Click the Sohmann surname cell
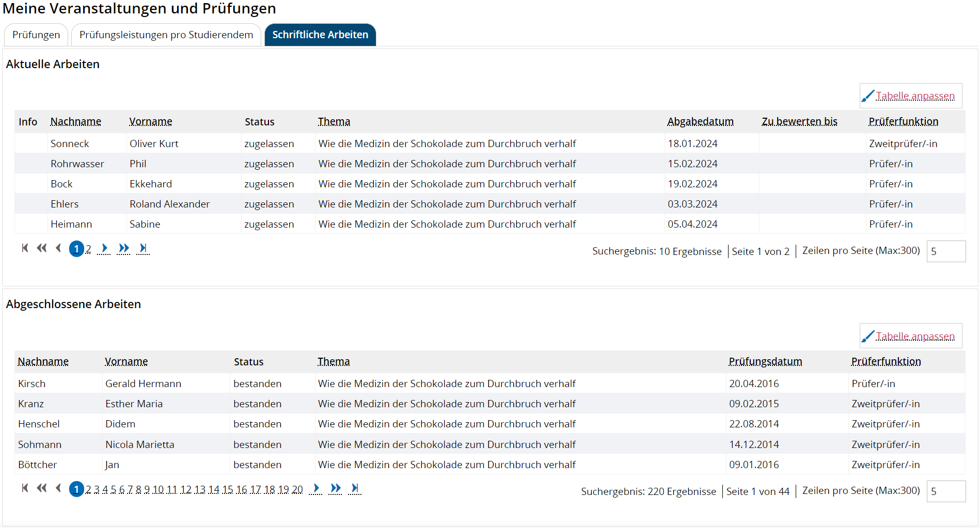 40,445
